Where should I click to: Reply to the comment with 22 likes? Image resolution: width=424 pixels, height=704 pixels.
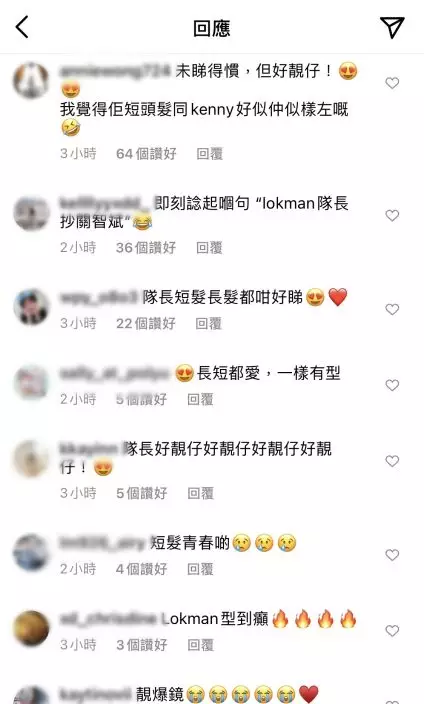point(209,324)
